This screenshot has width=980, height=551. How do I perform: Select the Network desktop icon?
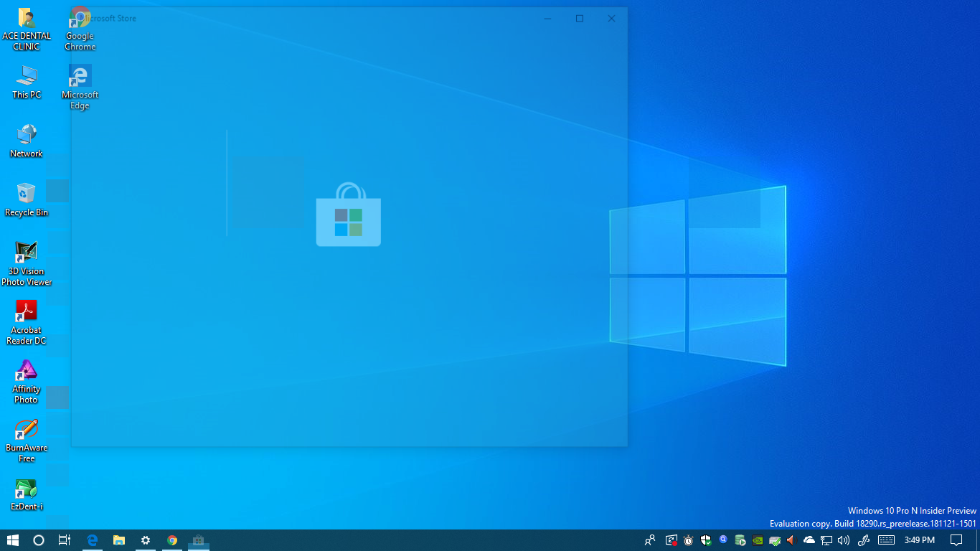(27, 141)
